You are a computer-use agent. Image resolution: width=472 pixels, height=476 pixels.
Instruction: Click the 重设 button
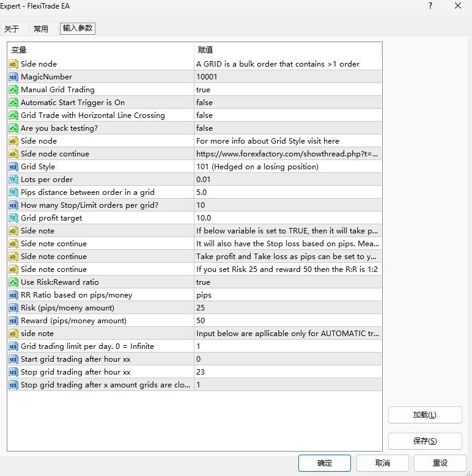tap(440, 463)
